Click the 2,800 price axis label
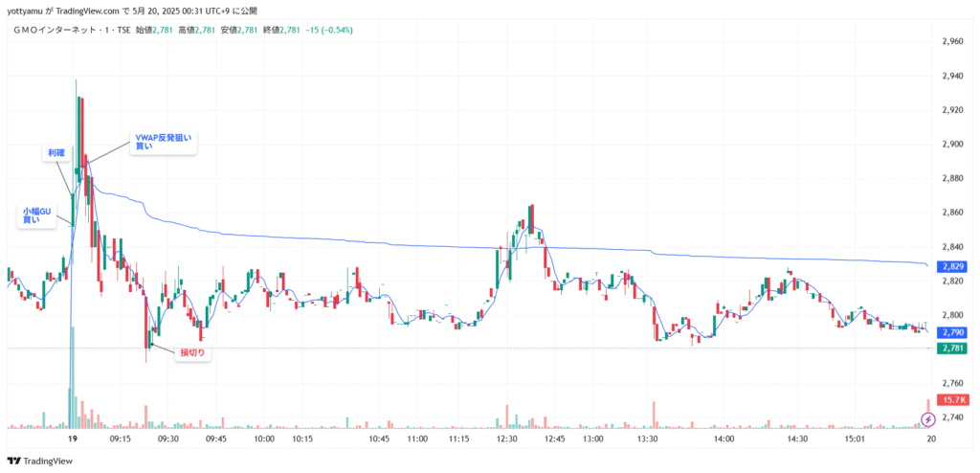Image resolution: width=980 pixels, height=473 pixels. [952, 315]
